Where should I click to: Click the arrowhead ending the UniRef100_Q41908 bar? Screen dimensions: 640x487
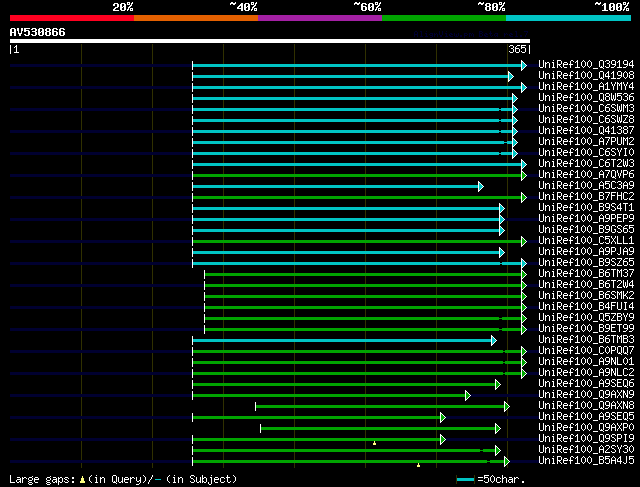click(x=511, y=76)
